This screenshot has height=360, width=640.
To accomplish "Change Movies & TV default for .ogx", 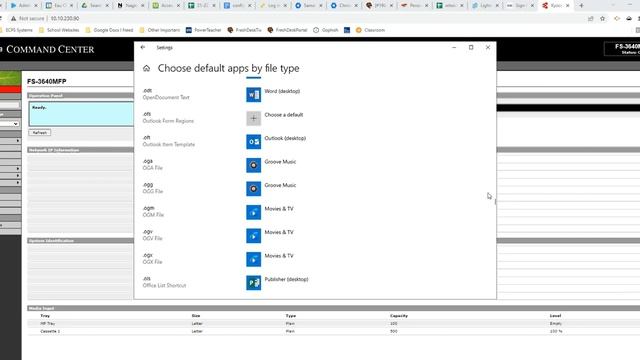I will [x=271, y=259].
